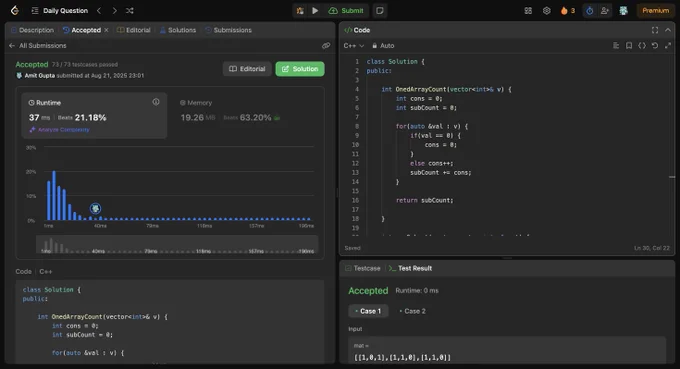Select the Memory stats card
Viewport: 680px width, 369px height.
pyautogui.click(x=246, y=115)
